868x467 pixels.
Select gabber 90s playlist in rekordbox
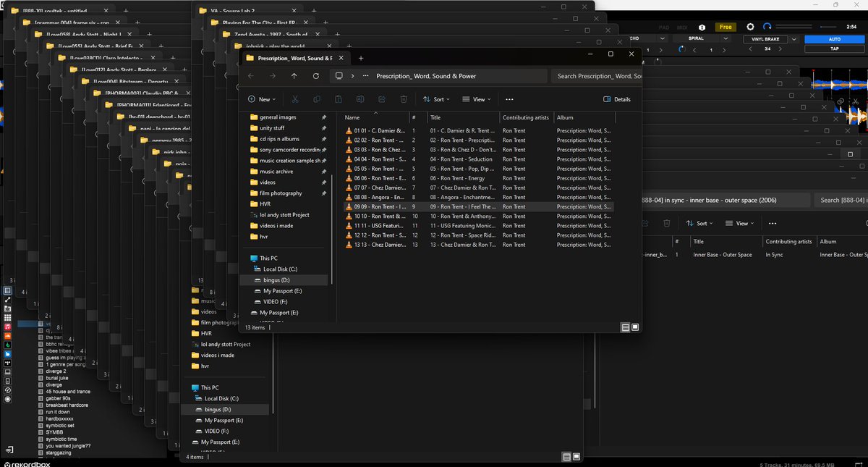58,398
